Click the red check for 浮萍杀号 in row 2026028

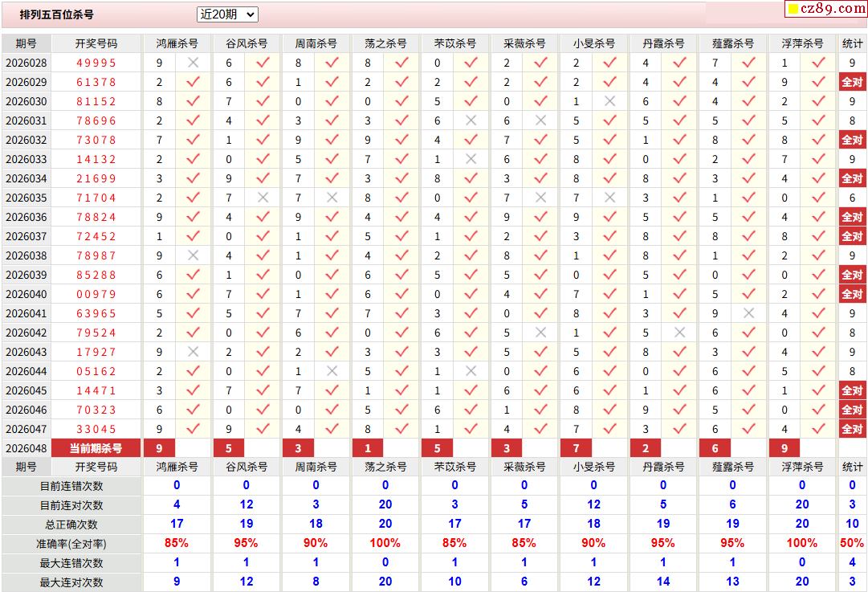[x=818, y=63]
